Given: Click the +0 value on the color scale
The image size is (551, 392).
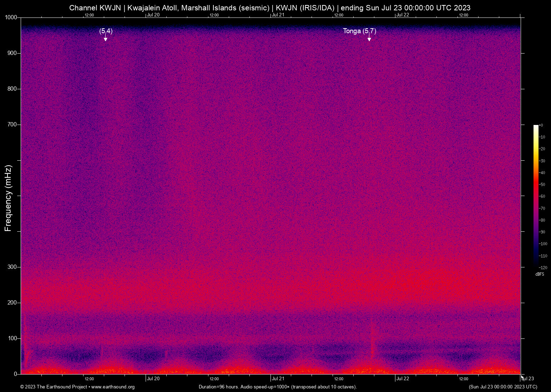Looking at the screenshot, I should click(541, 125).
